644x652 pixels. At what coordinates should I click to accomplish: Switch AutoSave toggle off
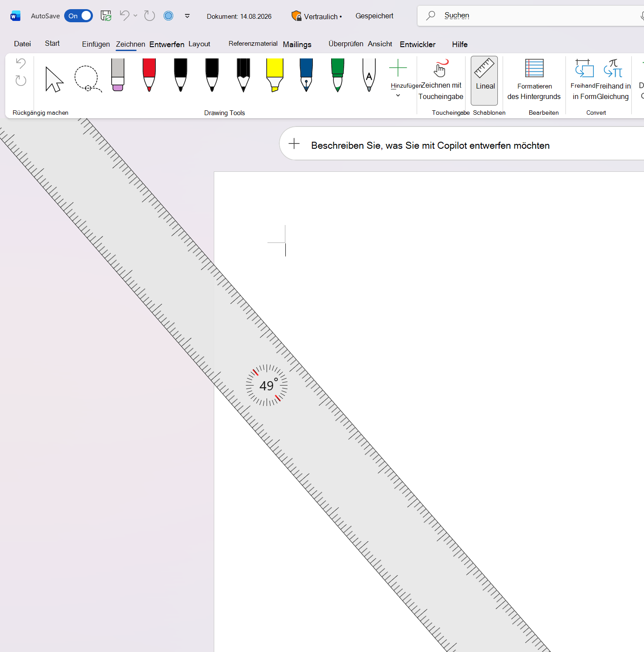click(x=79, y=16)
